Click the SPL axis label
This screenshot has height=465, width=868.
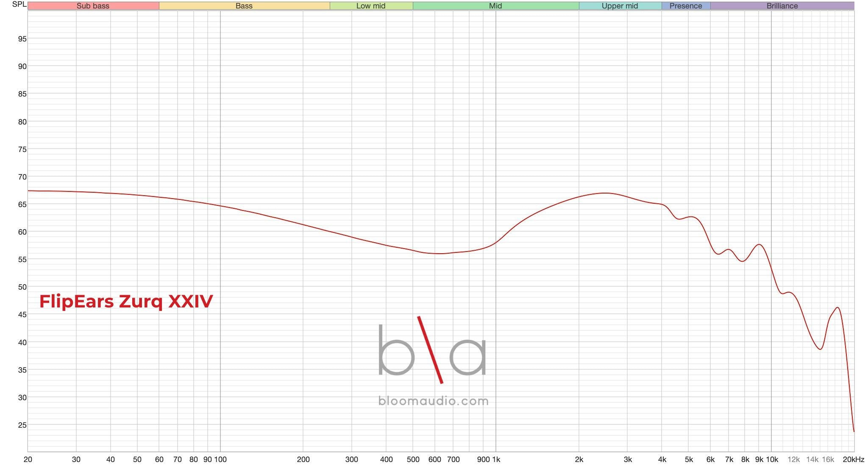coord(18,4)
